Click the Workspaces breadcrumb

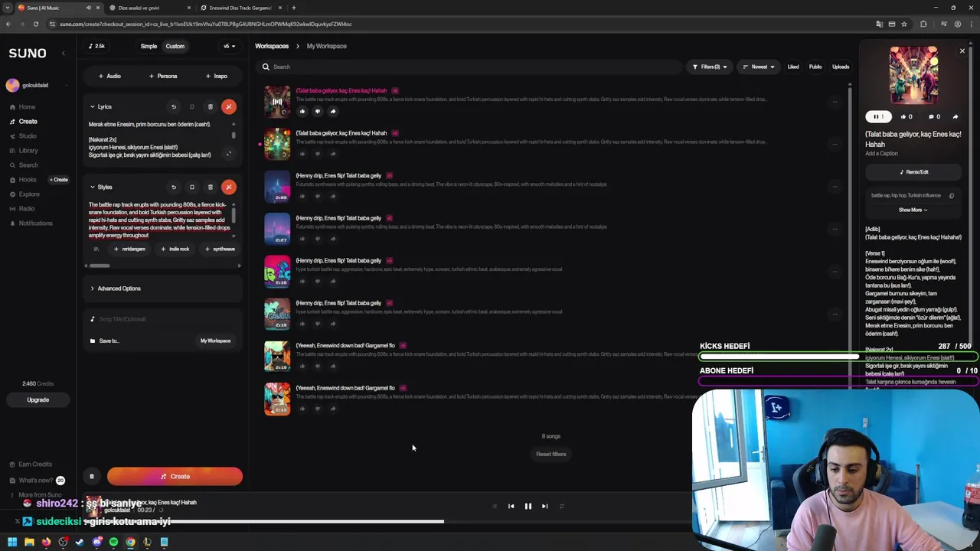(x=272, y=47)
